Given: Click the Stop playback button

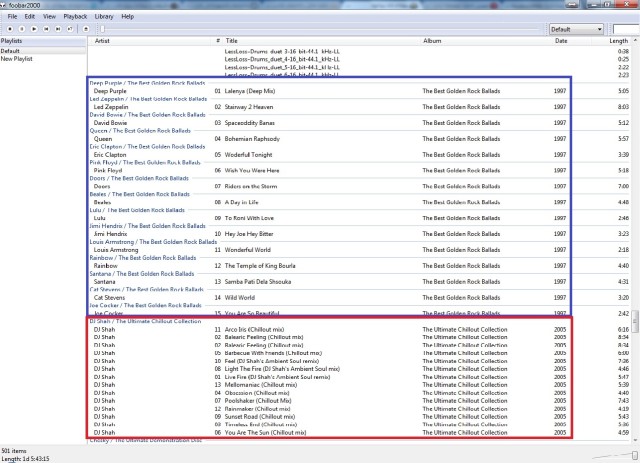Looking at the screenshot, I should pos(10,29).
